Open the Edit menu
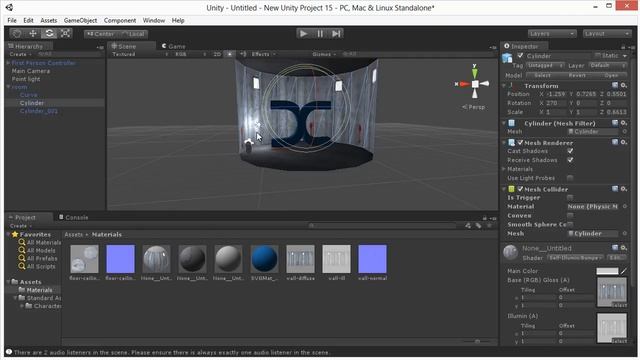The height and width of the screenshot is (360, 640). (x=28, y=20)
